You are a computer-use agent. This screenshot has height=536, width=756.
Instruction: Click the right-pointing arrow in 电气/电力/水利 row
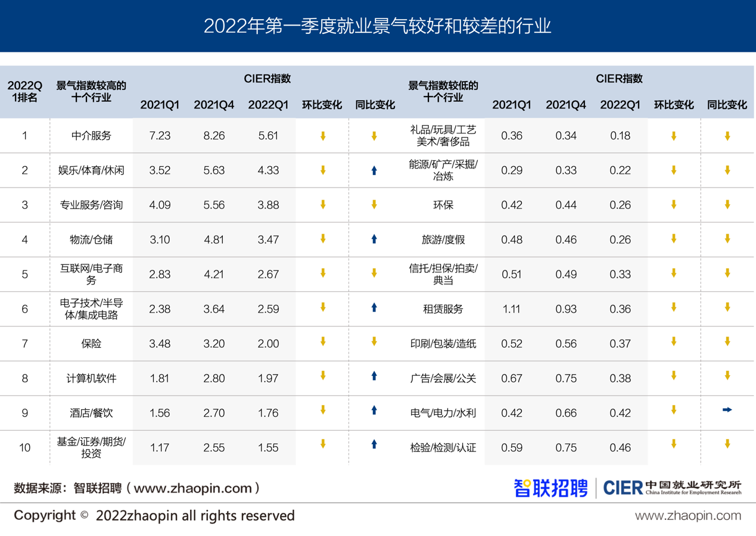(727, 410)
